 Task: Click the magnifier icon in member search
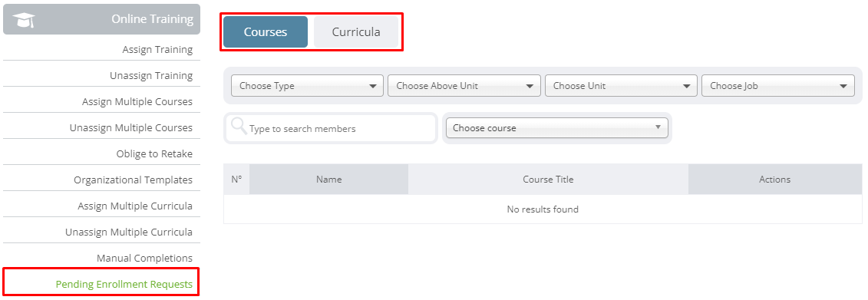tap(239, 126)
